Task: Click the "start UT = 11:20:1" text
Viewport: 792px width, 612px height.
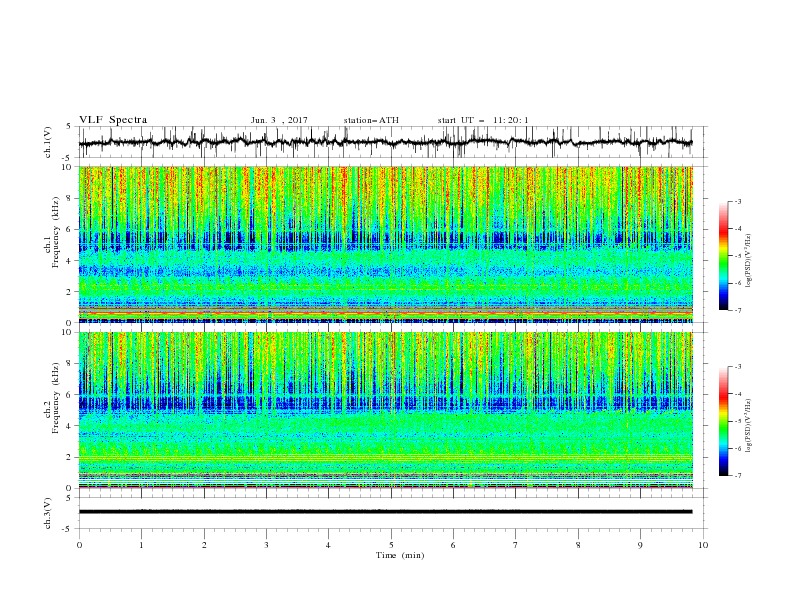Action: [483, 120]
